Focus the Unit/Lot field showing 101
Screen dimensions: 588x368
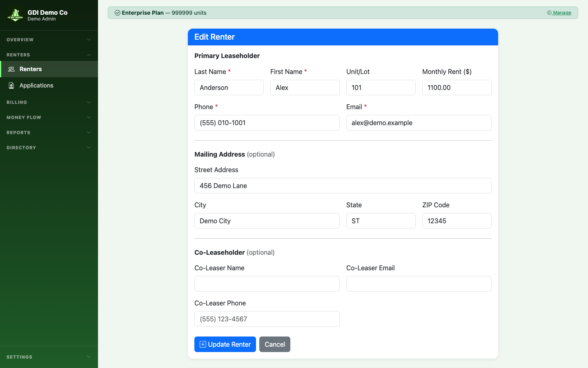click(x=381, y=88)
